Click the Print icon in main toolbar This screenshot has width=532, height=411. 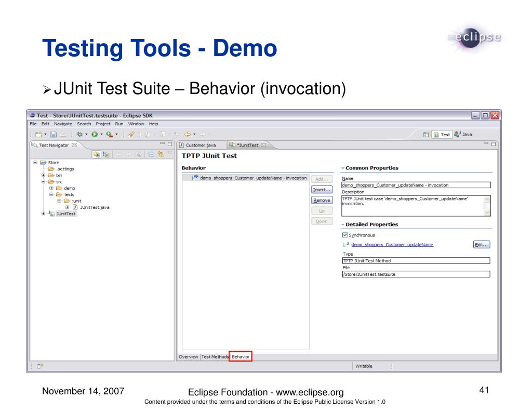coord(63,135)
